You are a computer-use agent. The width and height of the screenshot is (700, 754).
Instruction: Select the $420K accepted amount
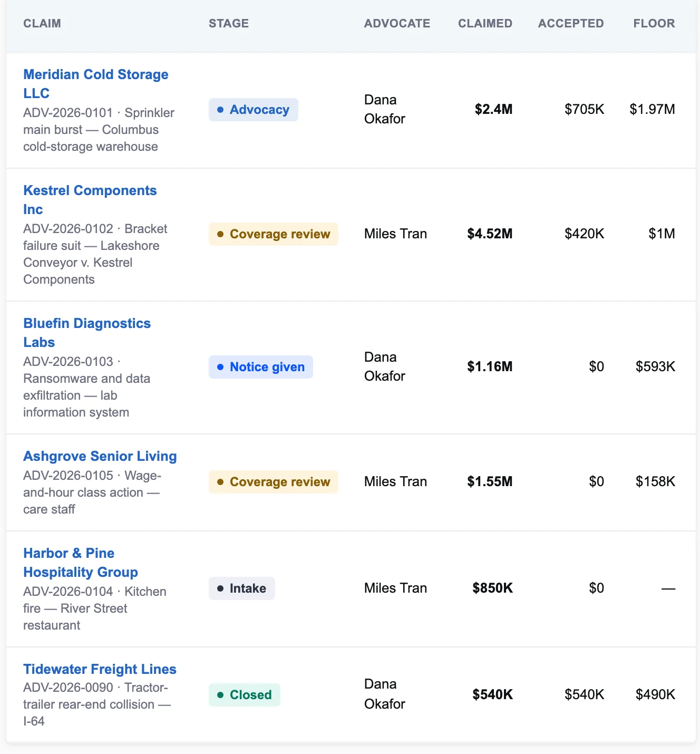tap(585, 234)
